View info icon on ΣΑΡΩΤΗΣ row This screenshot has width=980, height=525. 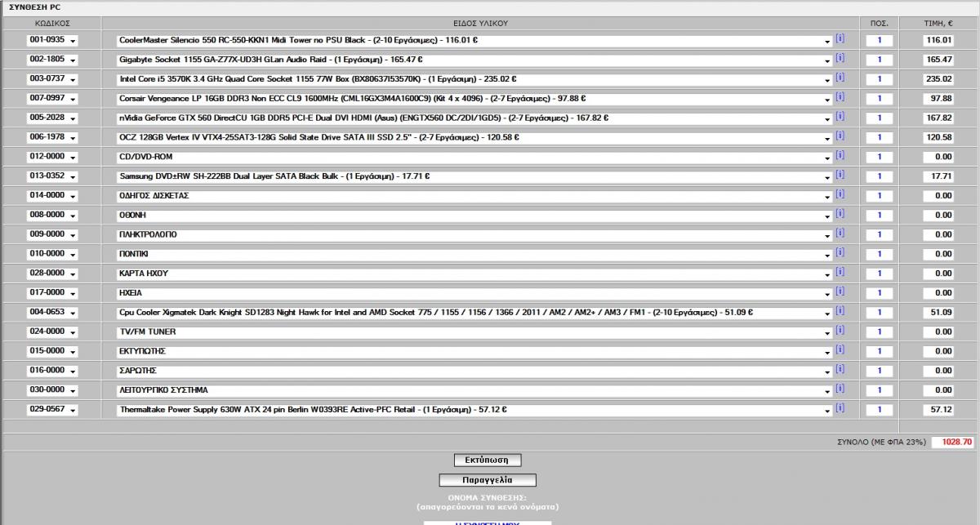[x=840, y=369]
